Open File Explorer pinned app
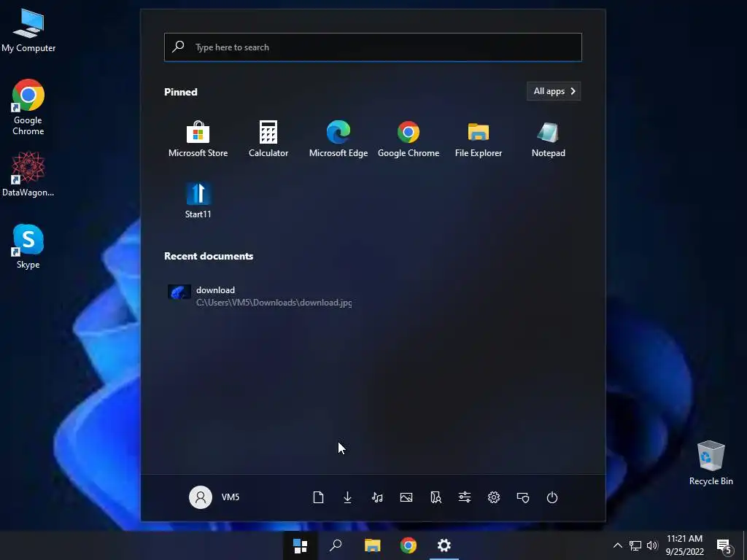Screen dimensions: 747x560 click(479, 139)
